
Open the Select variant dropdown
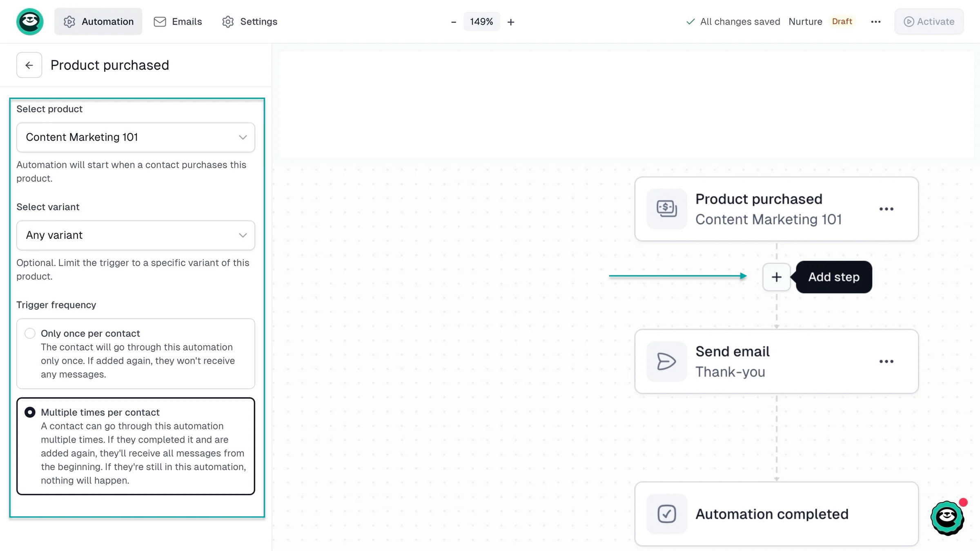[x=136, y=236]
